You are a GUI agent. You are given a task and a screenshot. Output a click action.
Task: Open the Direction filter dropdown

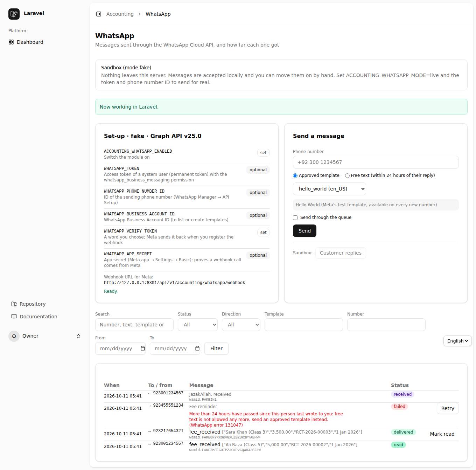point(241,325)
